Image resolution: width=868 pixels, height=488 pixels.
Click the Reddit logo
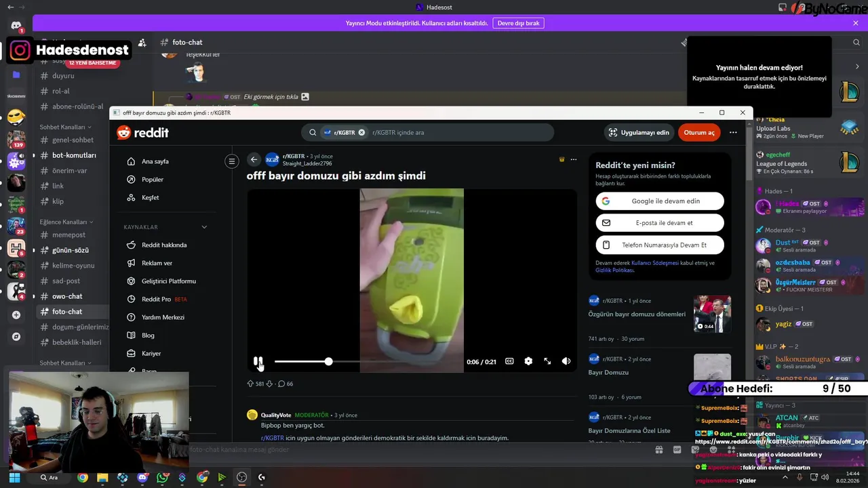point(143,133)
